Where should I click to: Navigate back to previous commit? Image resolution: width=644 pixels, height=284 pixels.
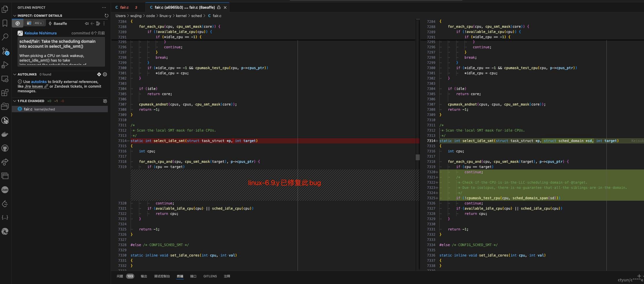(92, 23)
